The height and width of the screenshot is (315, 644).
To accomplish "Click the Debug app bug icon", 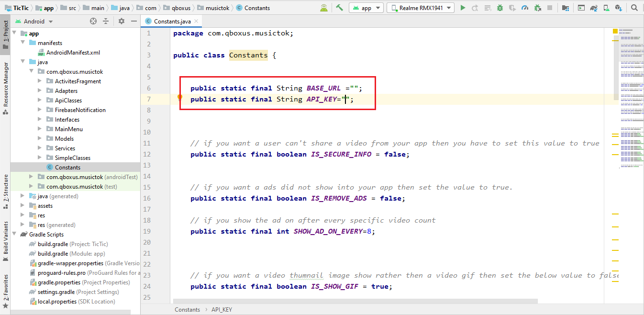I will [x=500, y=8].
